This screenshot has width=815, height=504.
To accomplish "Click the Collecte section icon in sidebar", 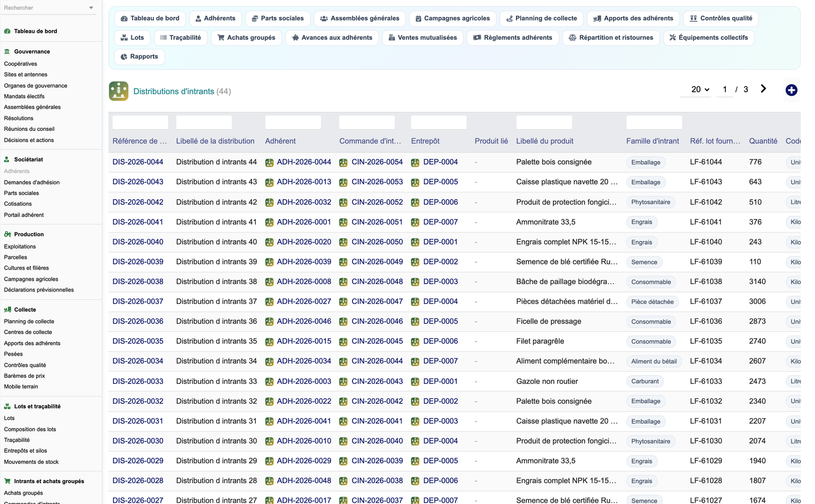I will (7, 310).
